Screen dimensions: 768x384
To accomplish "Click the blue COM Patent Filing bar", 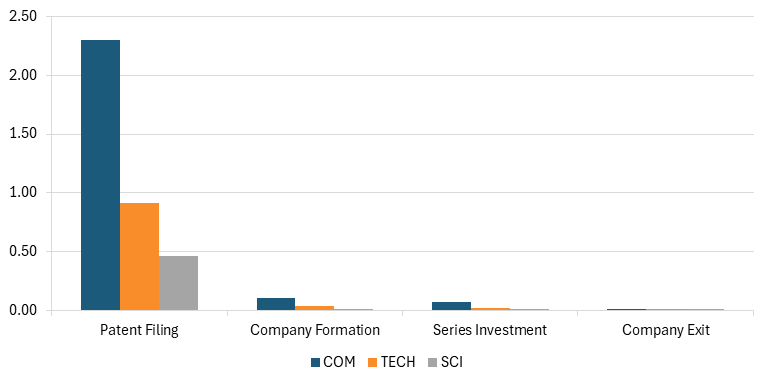I will pyautogui.click(x=100, y=175).
